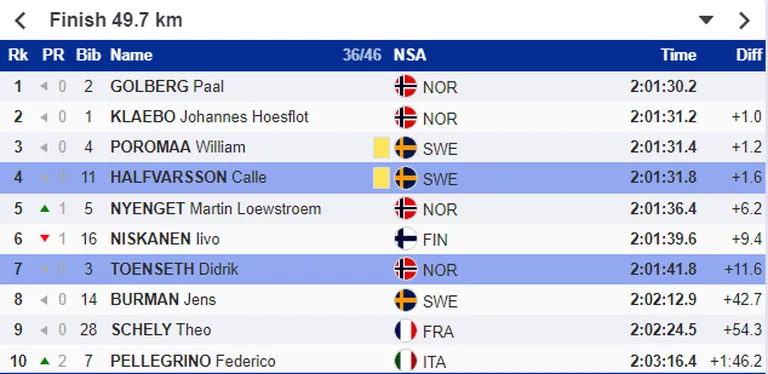Click Norway flag next to GOLBERG Paal
This screenshot has height=374, width=768.
tap(406, 87)
